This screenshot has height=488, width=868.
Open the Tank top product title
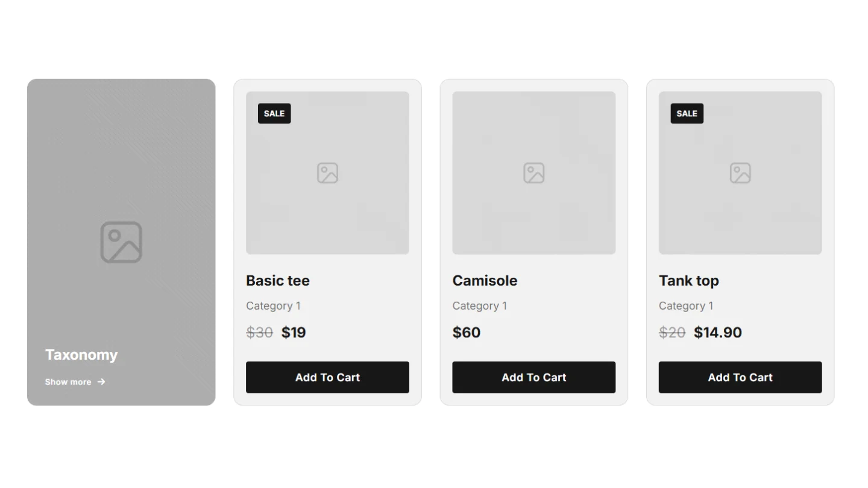coord(689,281)
